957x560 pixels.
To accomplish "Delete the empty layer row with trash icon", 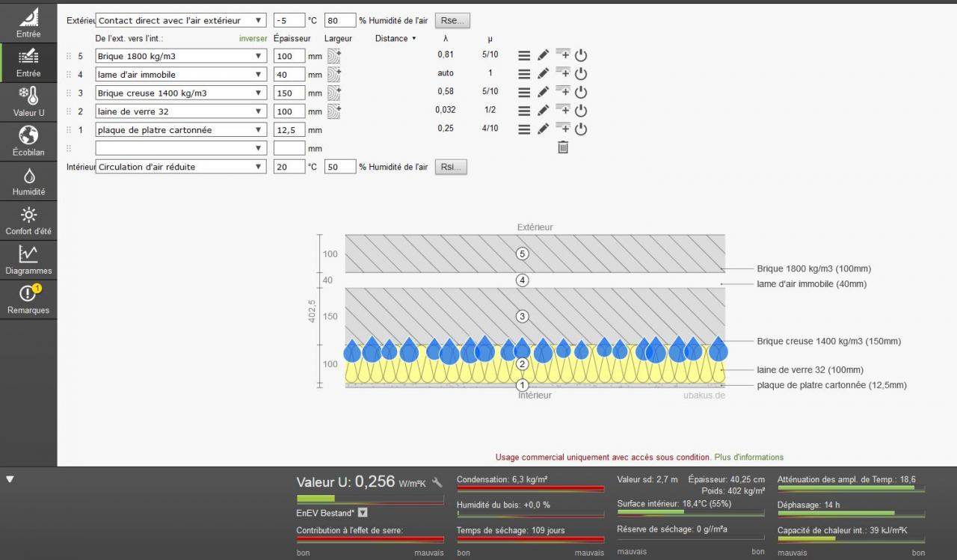I will [x=563, y=147].
